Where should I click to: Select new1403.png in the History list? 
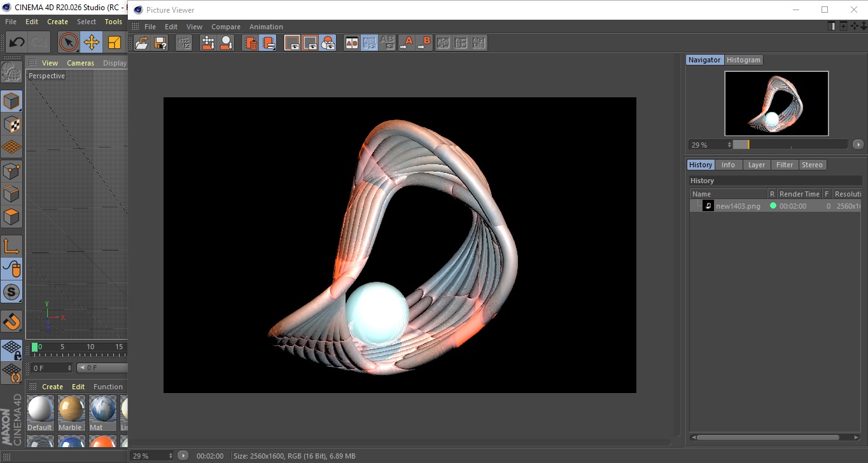click(x=738, y=206)
